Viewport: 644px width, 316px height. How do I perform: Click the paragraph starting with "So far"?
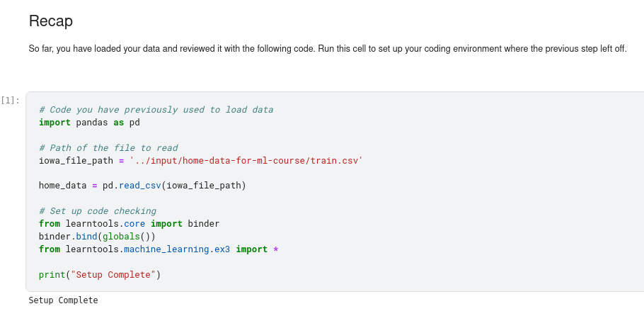coord(327,49)
